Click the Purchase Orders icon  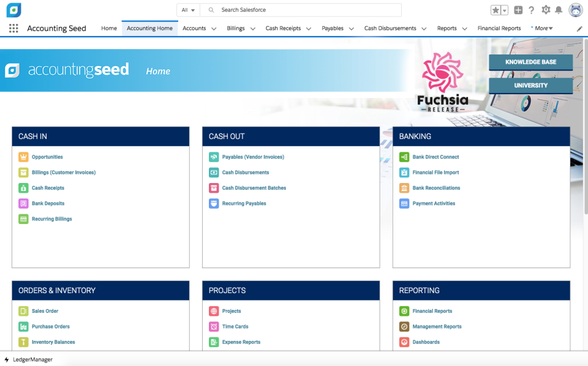click(x=23, y=326)
